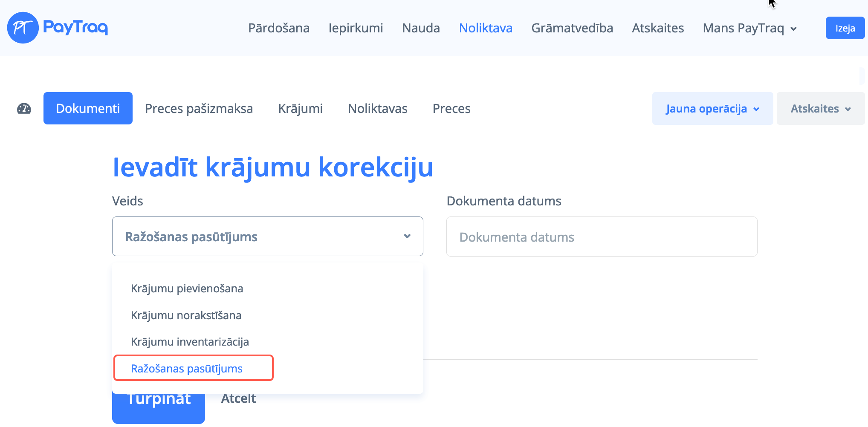The image size is (868, 427).
Task: Click the Atcelt link
Action: pos(238,398)
